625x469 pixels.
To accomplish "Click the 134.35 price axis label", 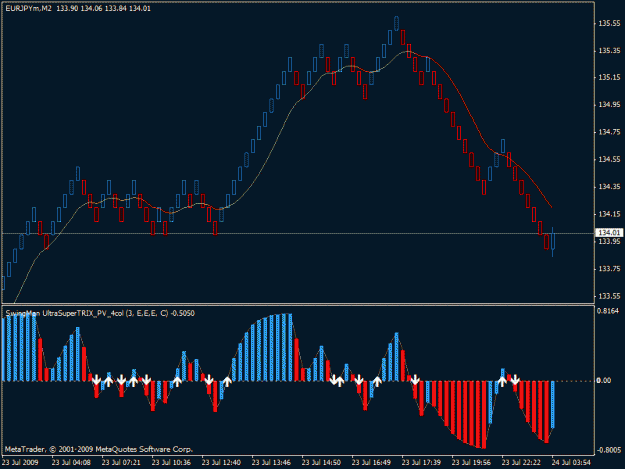I will coord(609,187).
